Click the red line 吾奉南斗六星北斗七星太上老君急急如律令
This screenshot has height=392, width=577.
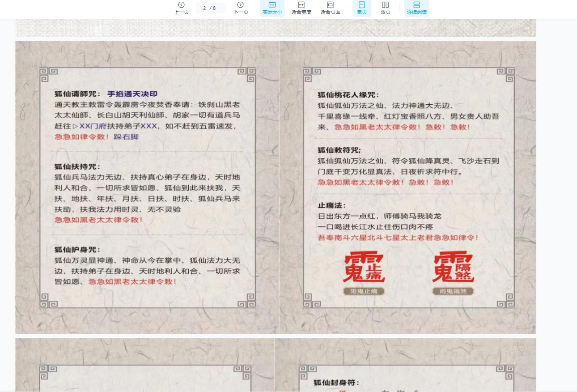click(398, 238)
